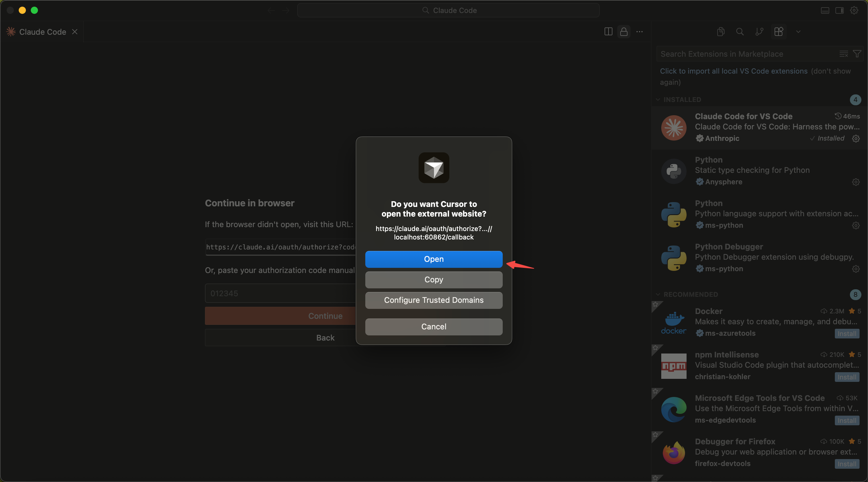
Task: Click the ms-python Python language support icon
Action: [x=674, y=215]
